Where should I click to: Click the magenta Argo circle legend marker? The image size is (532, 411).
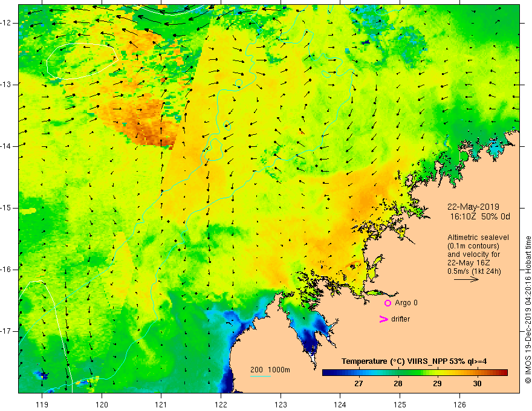388,303
